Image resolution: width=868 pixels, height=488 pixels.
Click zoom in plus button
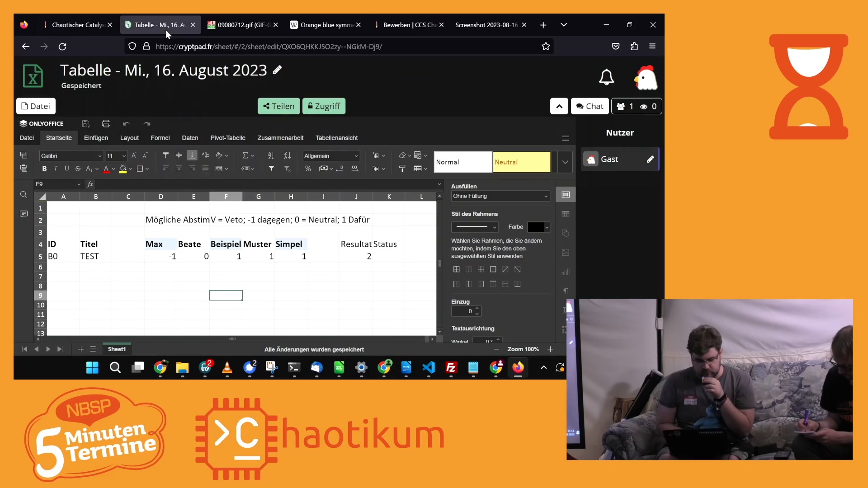pos(550,349)
